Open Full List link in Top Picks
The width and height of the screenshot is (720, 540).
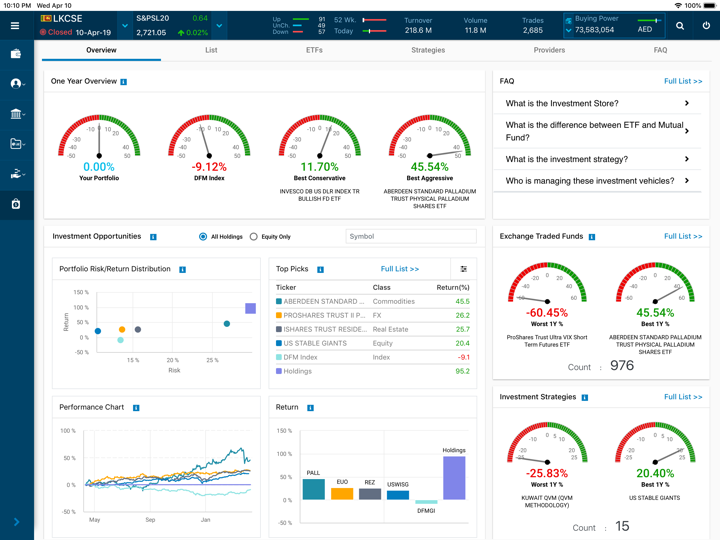(x=400, y=269)
